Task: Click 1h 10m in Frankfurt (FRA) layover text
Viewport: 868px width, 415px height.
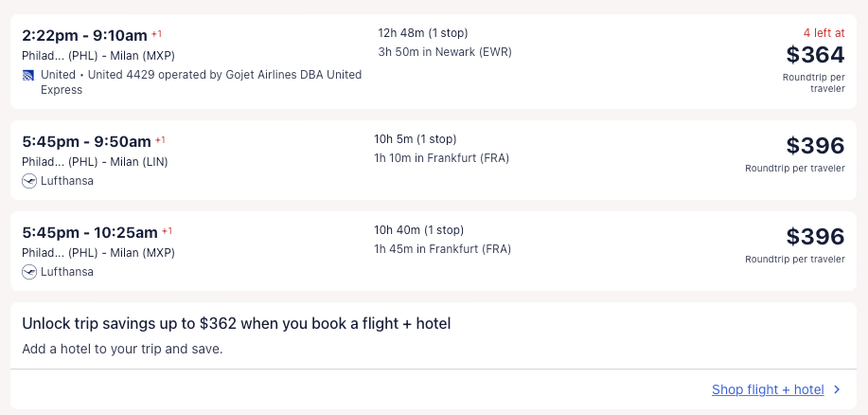Action: click(442, 158)
